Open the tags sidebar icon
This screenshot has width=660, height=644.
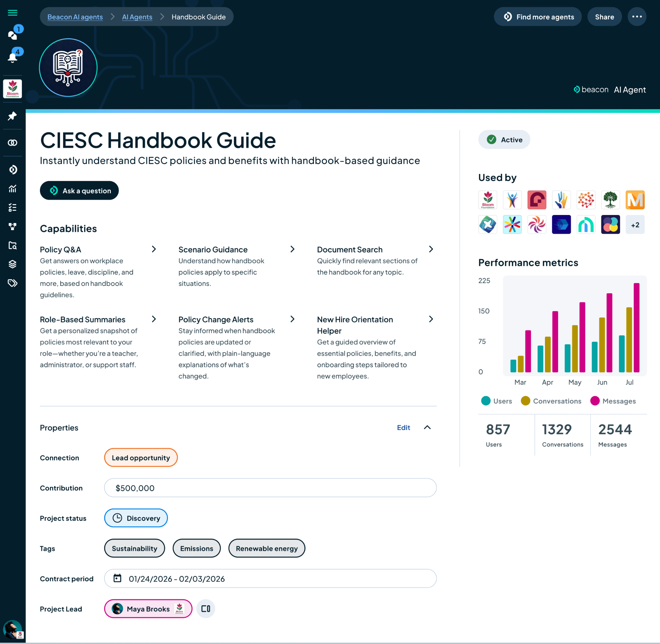point(13,283)
